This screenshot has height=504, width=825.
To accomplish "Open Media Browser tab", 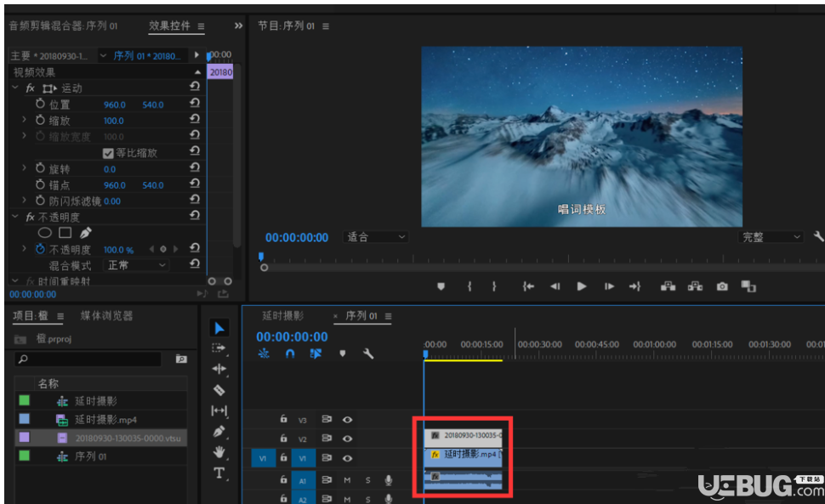I will [x=106, y=315].
